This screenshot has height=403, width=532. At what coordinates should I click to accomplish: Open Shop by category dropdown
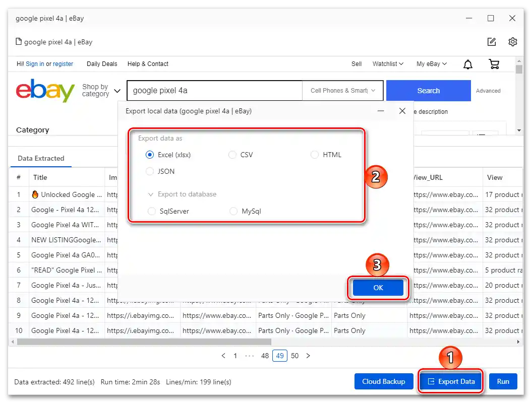coord(101,91)
